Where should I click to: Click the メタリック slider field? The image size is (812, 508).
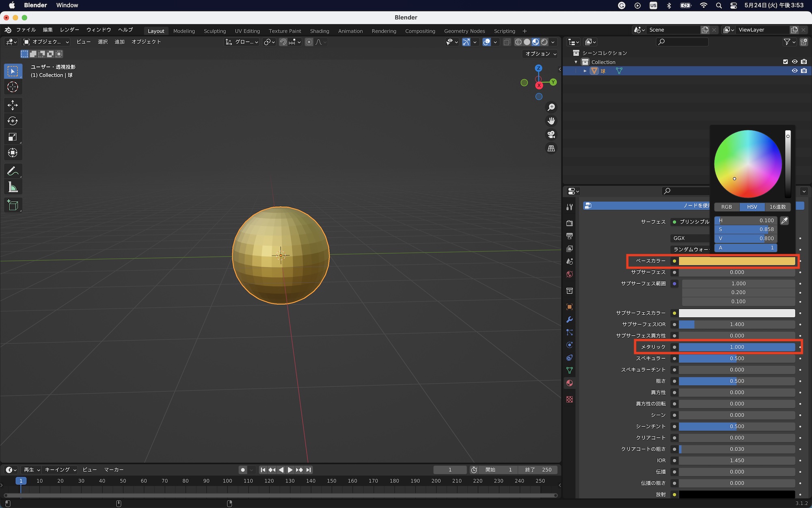tap(736, 347)
